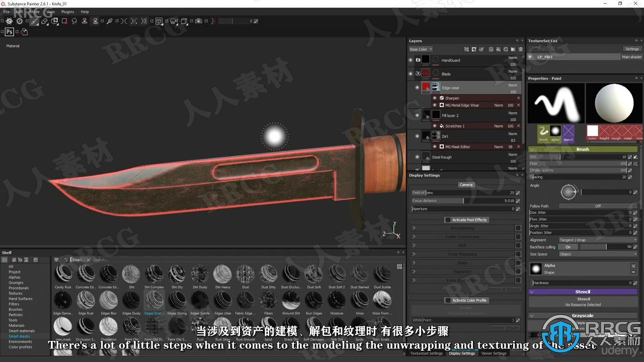Click the add fill layer bucket icon
The image size is (644, 362).
[x=498, y=49]
